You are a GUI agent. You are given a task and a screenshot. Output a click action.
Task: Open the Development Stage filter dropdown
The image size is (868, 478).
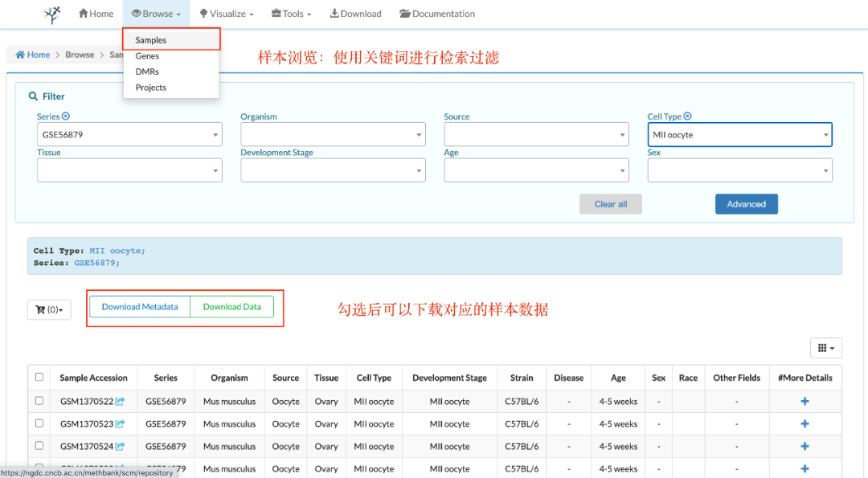coord(333,170)
